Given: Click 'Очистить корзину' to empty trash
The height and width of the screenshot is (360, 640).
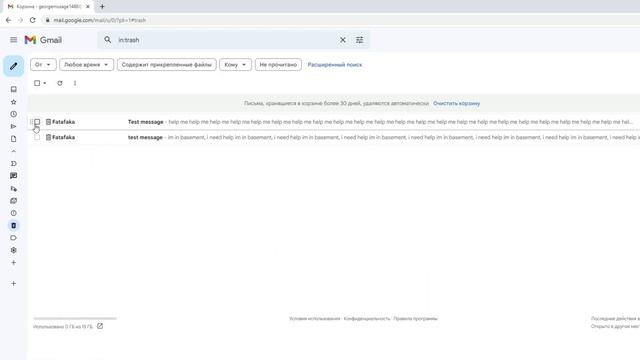Looking at the screenshot, I should [x=456, y=103].
